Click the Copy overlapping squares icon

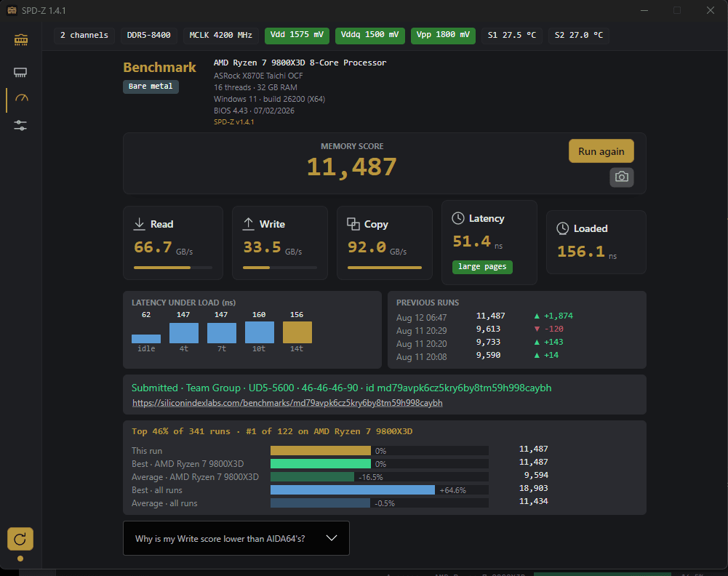click(353, 224)
